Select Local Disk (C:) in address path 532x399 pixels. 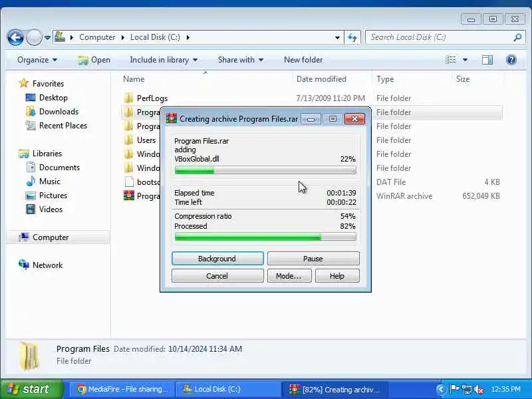[x=155, y=37]
